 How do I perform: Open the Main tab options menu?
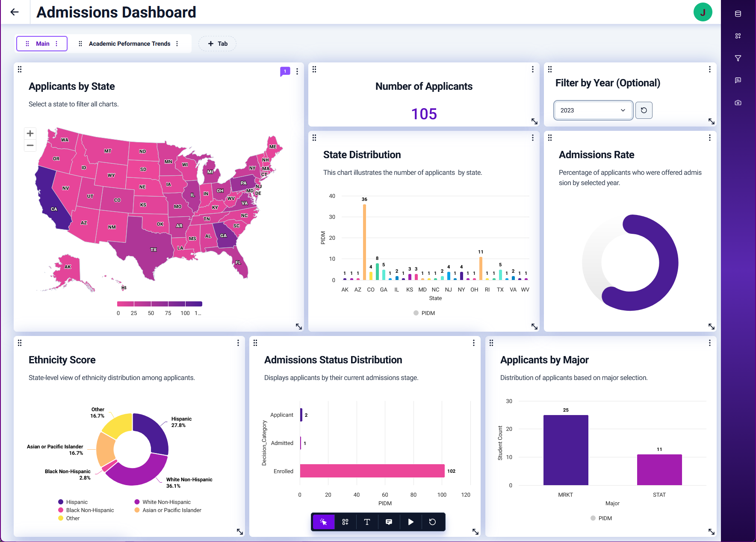point(56,44)
